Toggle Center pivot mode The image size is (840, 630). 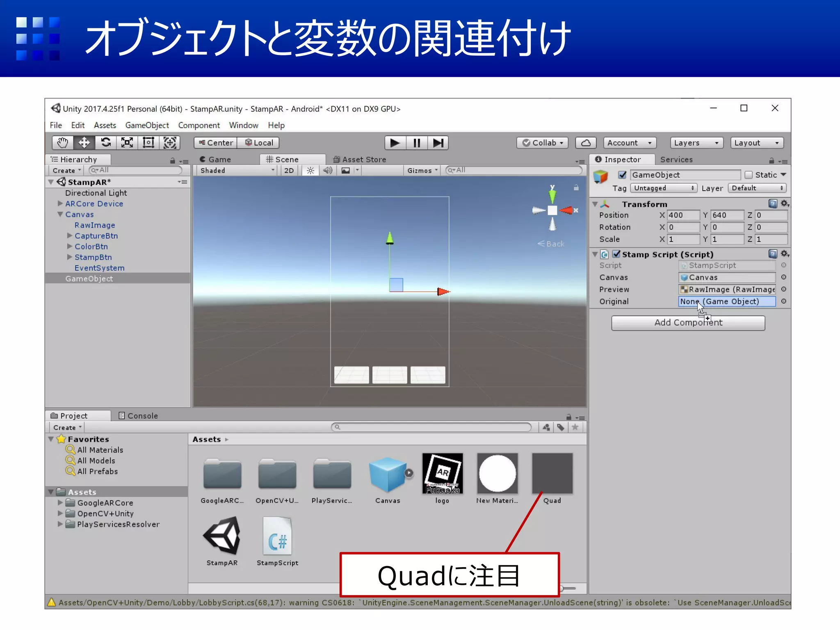[216, 143]
